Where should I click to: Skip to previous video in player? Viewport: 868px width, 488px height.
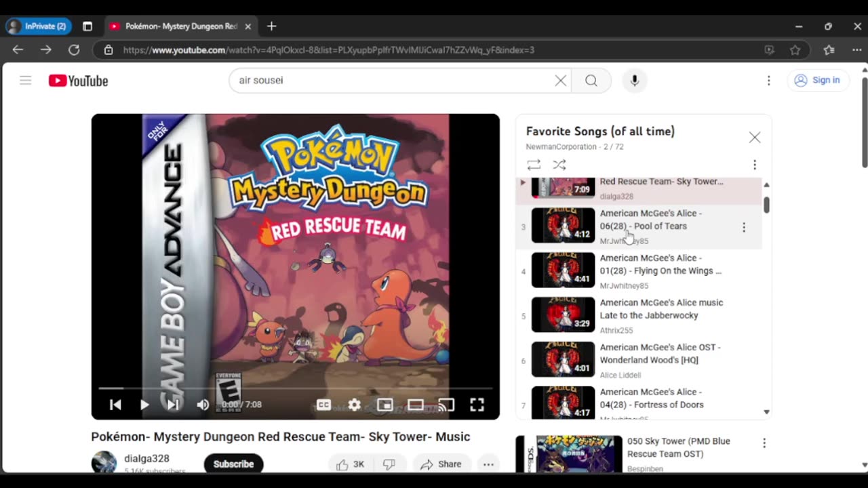115,405
